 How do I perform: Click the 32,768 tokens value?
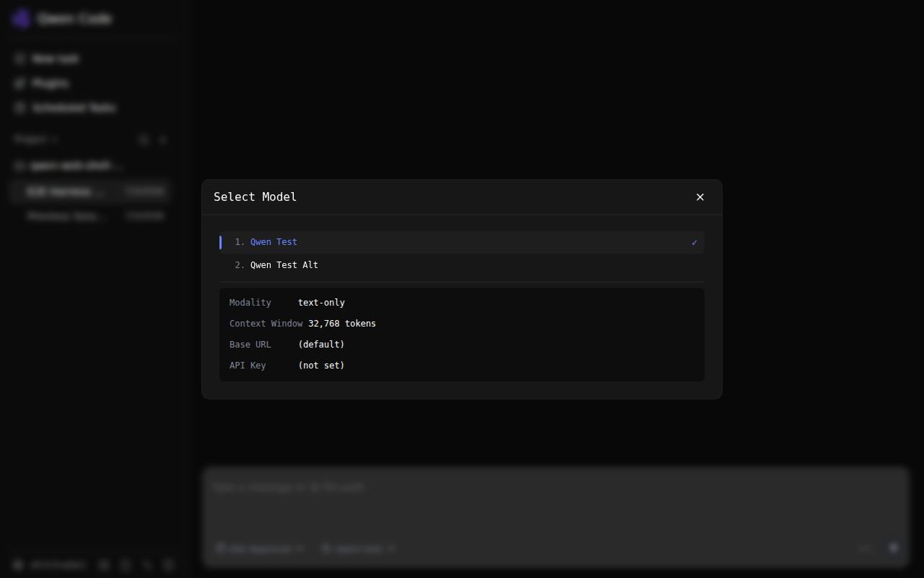[342, 324]
